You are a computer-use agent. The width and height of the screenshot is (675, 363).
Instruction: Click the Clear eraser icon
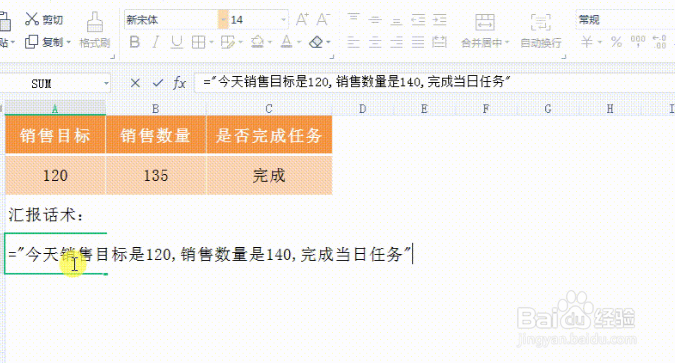316,42
